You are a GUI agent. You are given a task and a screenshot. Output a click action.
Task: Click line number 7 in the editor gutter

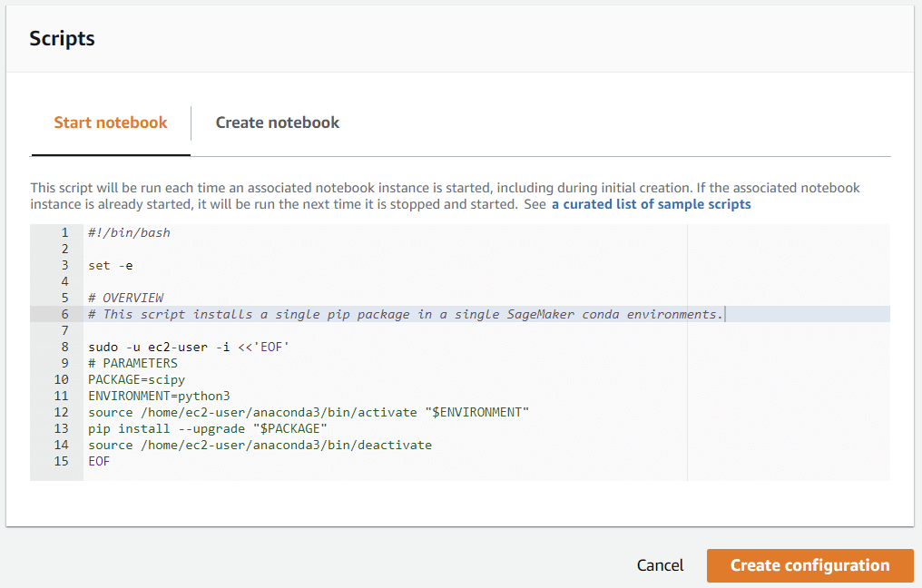point(64,330)
